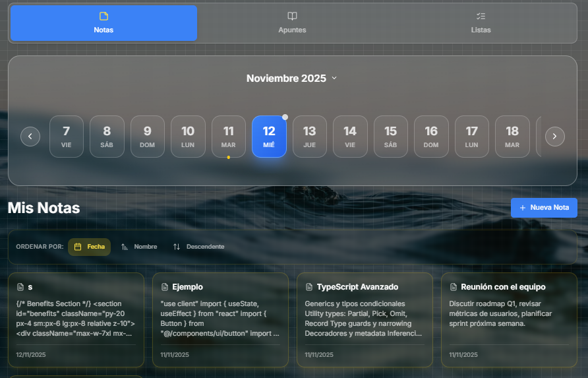Go to previous days with left arrow

coord(30,137)
